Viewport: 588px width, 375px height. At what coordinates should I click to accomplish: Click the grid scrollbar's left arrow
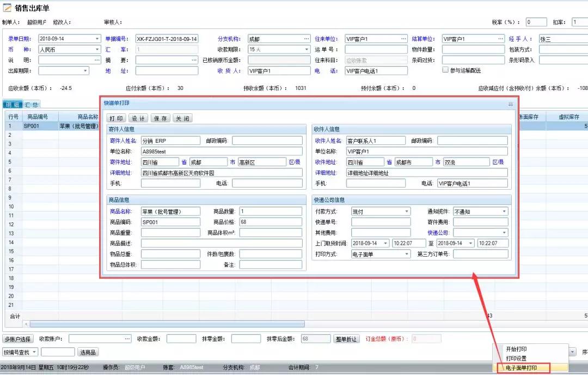click(26, 324)
